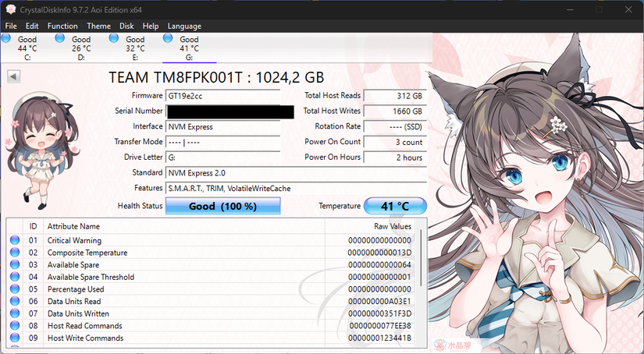
Task: Open the Function menu
Action: (x=62, y=26)
